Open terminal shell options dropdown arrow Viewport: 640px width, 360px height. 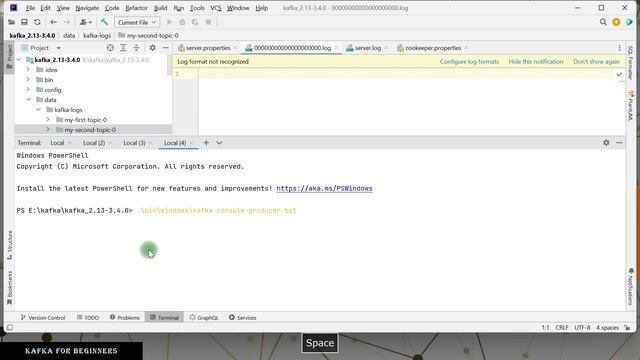tap(219, 142)
